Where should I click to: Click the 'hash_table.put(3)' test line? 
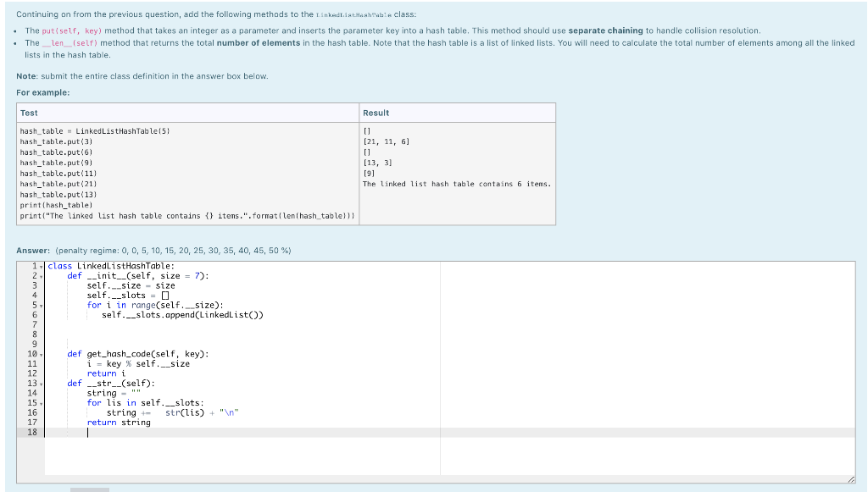pos(56,141)
